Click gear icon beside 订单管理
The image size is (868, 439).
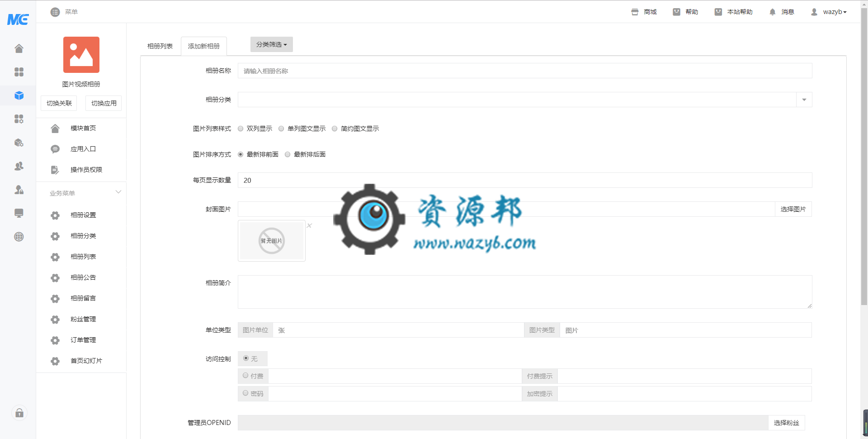coord(55,340)
